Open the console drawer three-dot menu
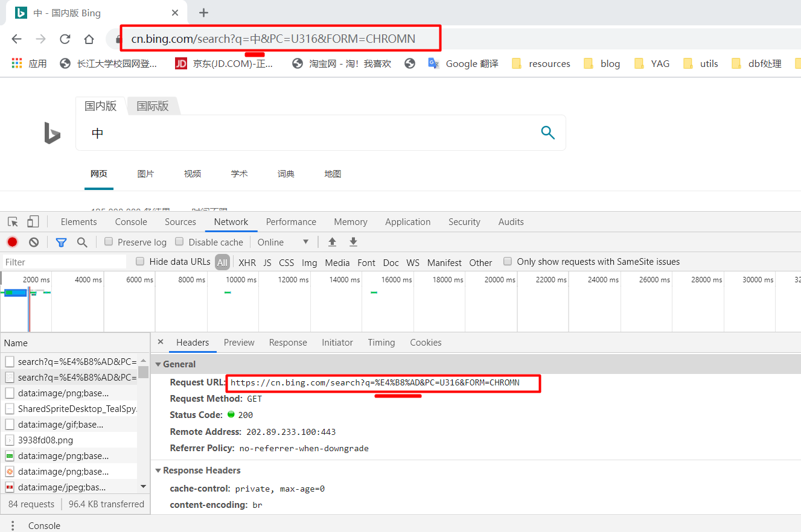 click(13, 525)
